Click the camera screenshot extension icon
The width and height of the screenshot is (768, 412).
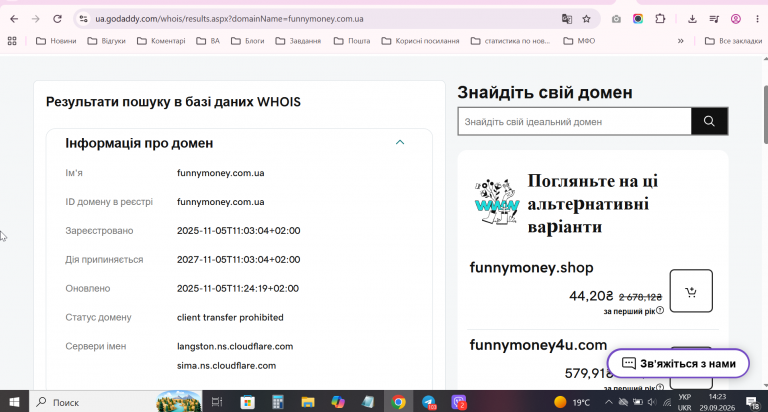coord(616,19)
